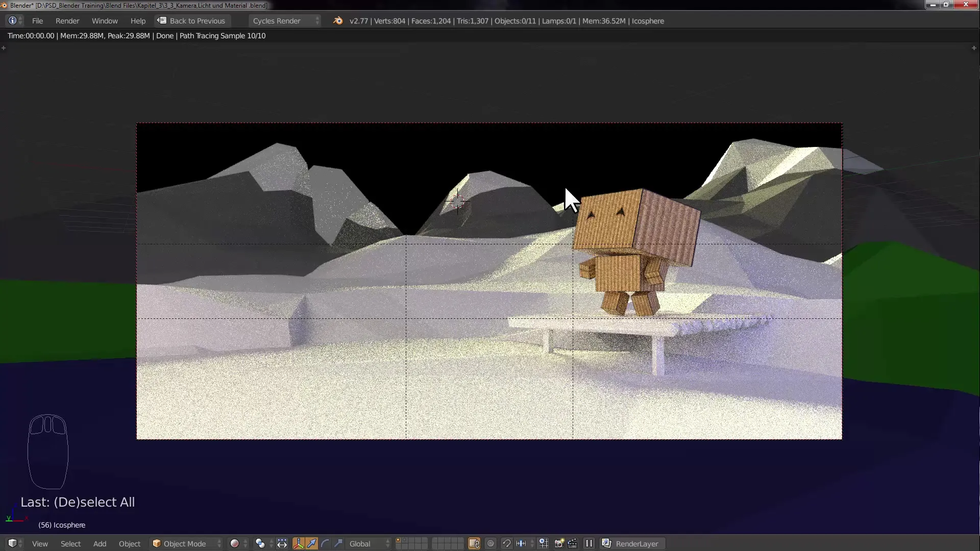Viewport: 980px width, 551px height.
Task: Click the 'Path Tracing Sample 10/10' status text
Action: (x=223, y=36)
